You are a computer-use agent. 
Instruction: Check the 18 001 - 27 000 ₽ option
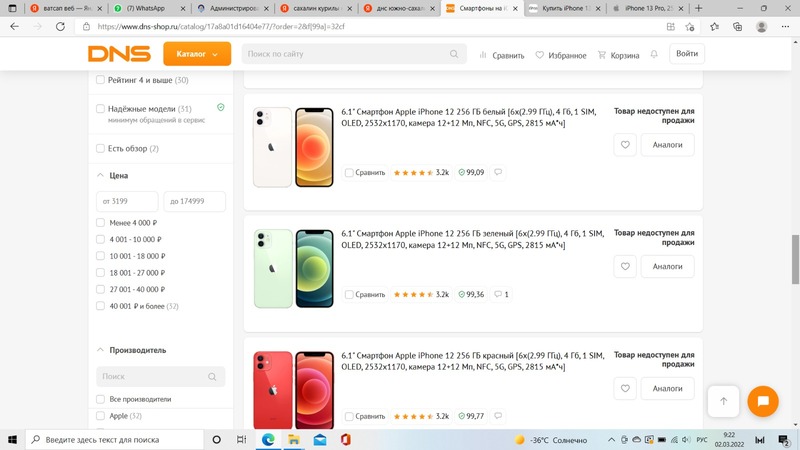[101, 273]
